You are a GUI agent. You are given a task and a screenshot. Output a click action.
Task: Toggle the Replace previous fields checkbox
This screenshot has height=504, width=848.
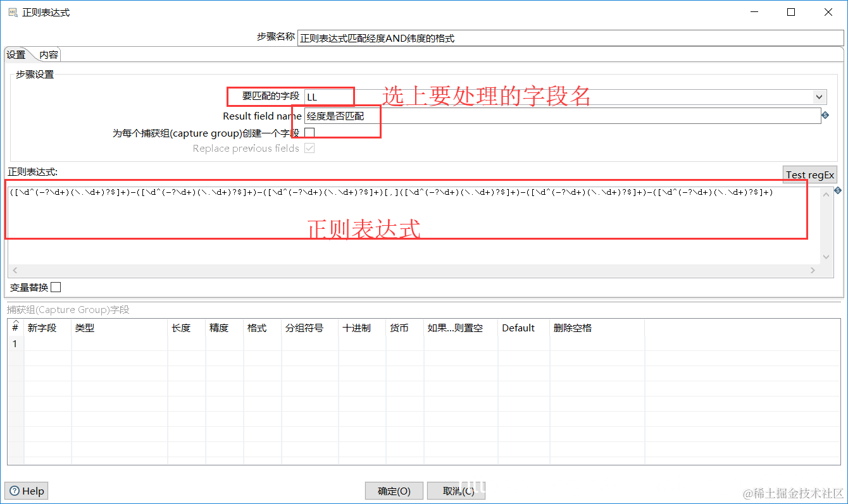(309, 148)
